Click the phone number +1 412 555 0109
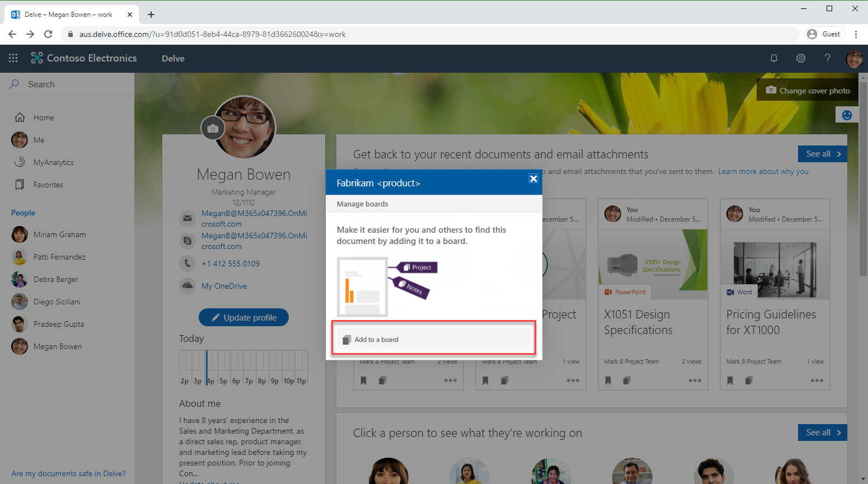 [231, 264]
